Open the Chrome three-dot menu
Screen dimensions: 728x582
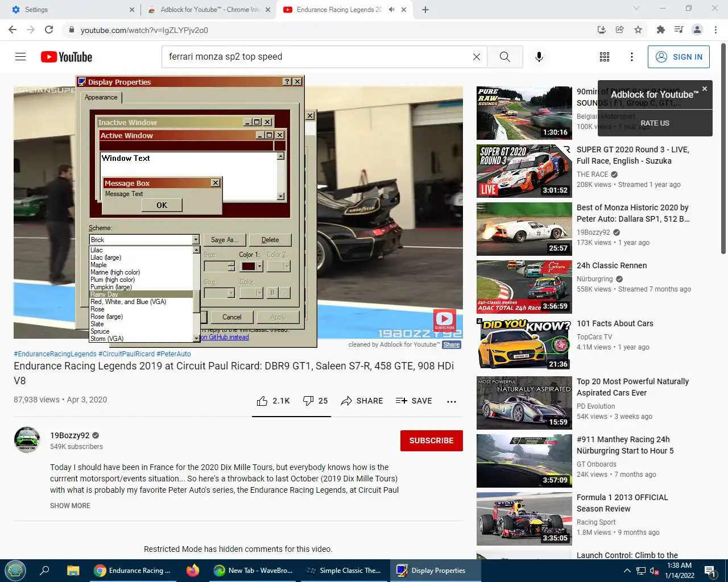point(715,30)
